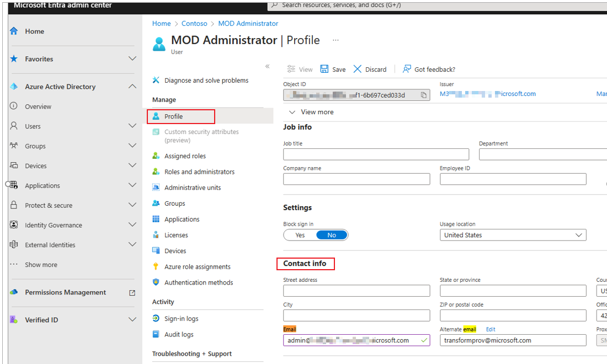Click the Diagnose and solve problems wrench icon
Image resolution: width=607 pixels, height=364 pixels.
tap(156, 80)
